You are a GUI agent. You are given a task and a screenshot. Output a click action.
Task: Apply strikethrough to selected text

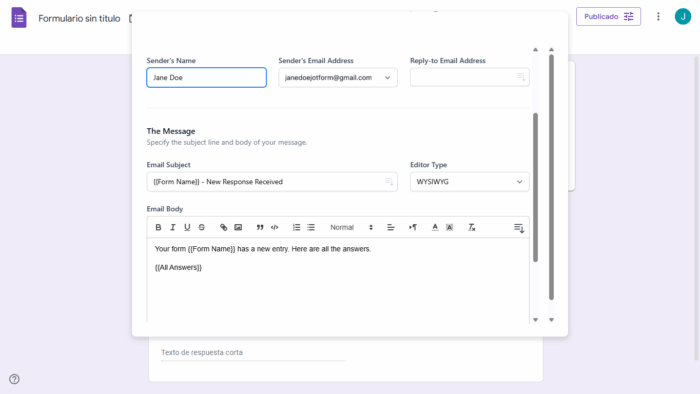[202, 228]
